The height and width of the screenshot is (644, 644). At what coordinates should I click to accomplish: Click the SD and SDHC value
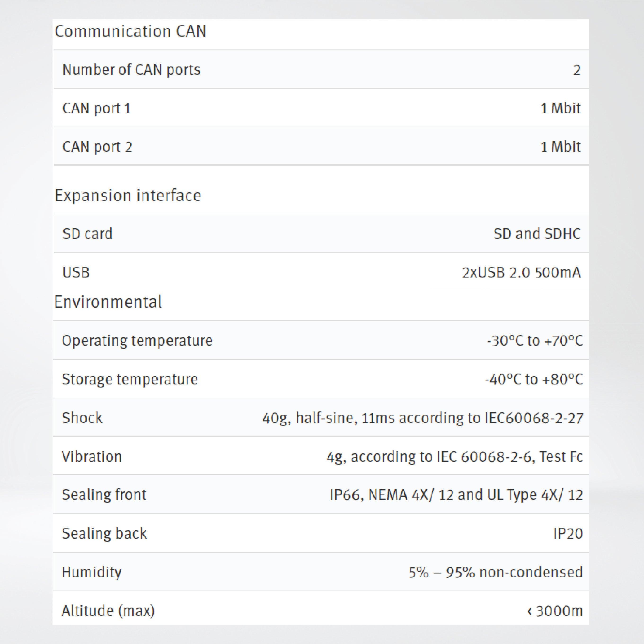[537, 234]
